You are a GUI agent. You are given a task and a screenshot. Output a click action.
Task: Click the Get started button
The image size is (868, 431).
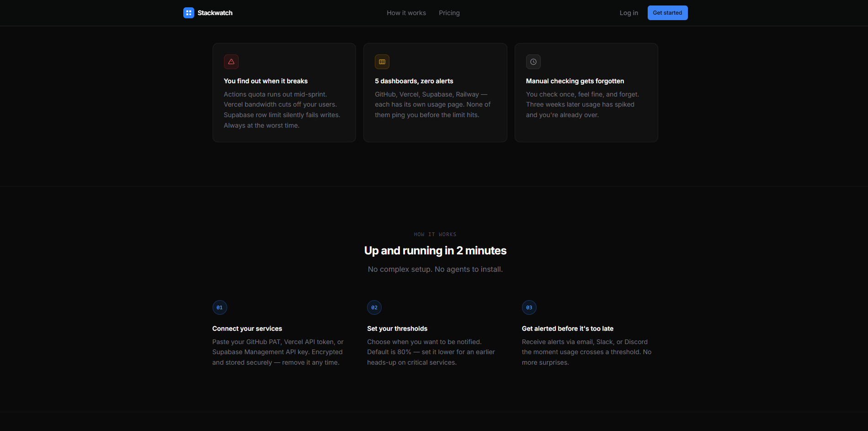point(667,12)
